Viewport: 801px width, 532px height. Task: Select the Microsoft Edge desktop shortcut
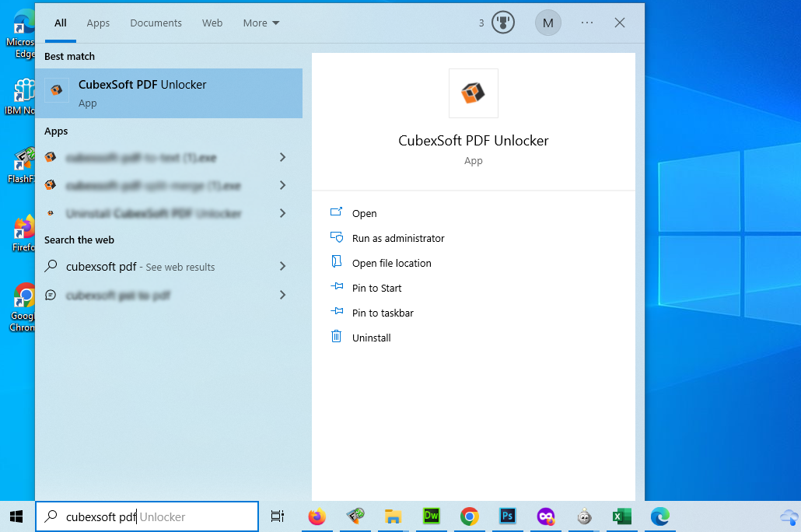coord(20,33)
